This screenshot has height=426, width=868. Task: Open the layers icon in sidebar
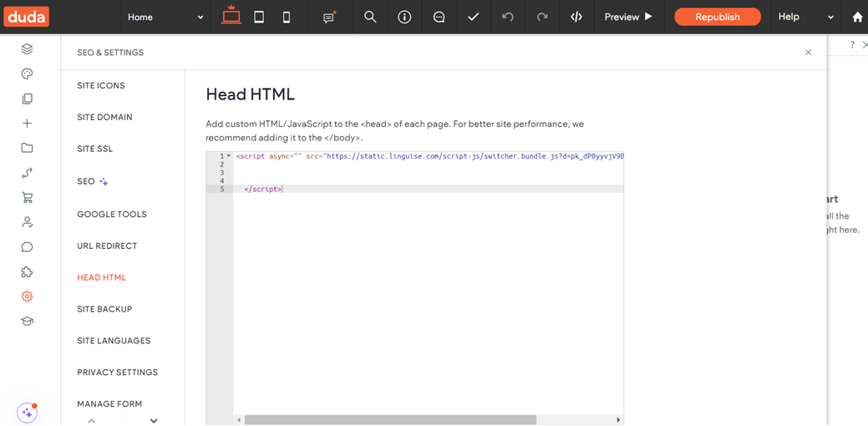pyautogui.click(x=27, y=49)
